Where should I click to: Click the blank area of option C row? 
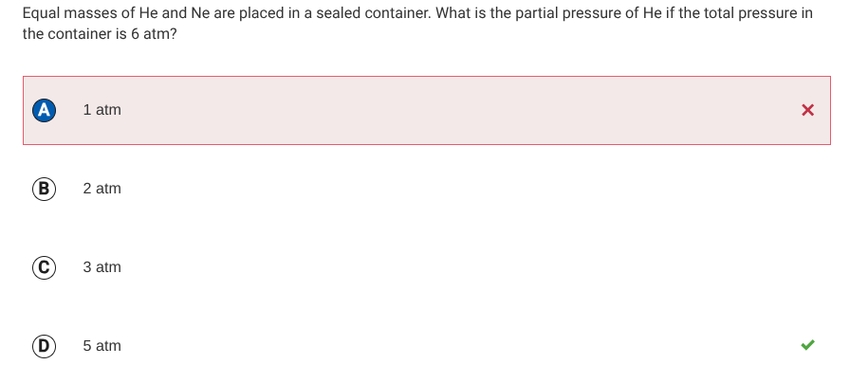pyautogui.click(x=443, y=267)
